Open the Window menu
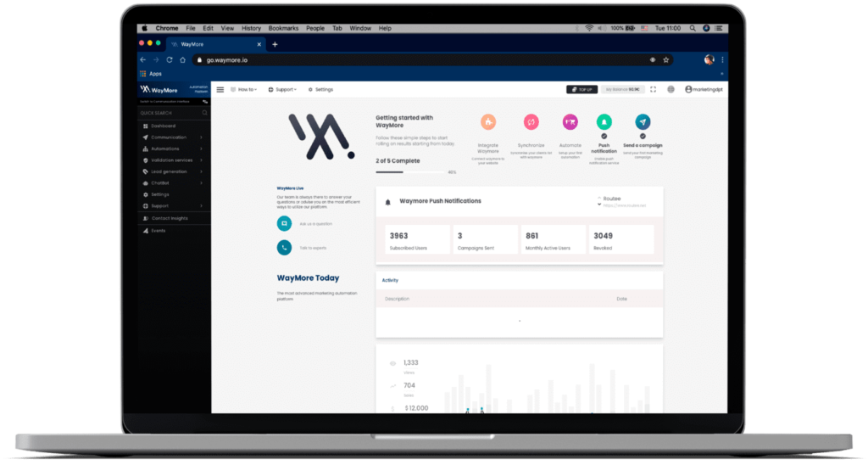This screenshot has height=465, width=868. pos(360,28)
